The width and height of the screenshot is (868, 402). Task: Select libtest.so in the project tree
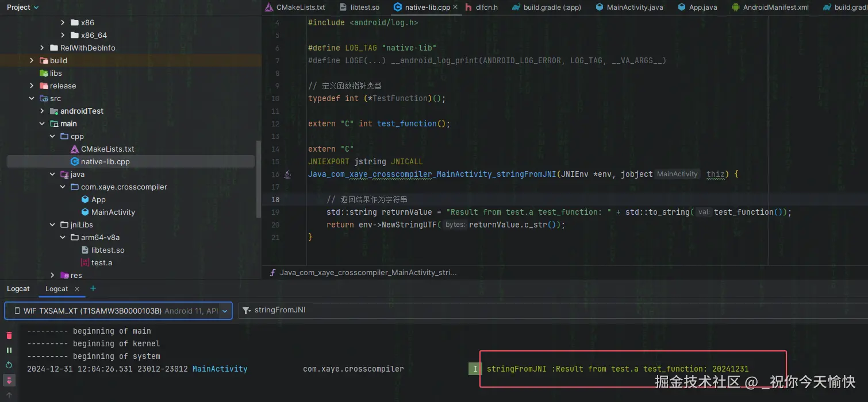pos(107,250)
